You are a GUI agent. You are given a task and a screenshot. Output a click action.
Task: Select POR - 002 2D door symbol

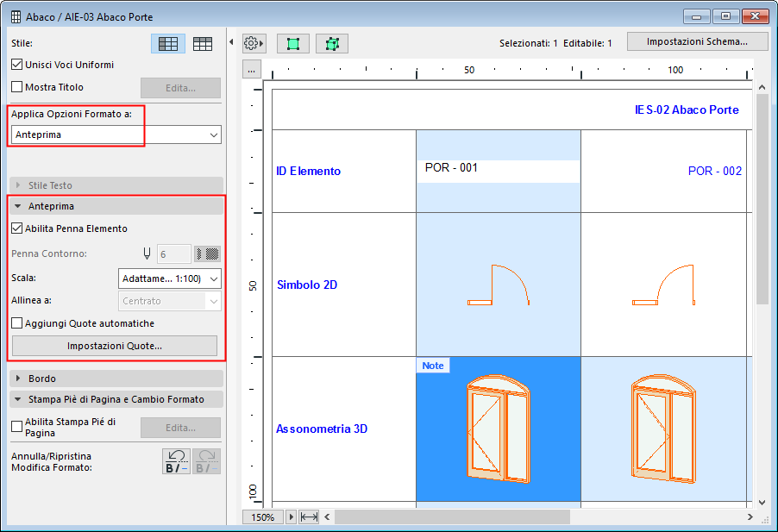click(663, 285)
